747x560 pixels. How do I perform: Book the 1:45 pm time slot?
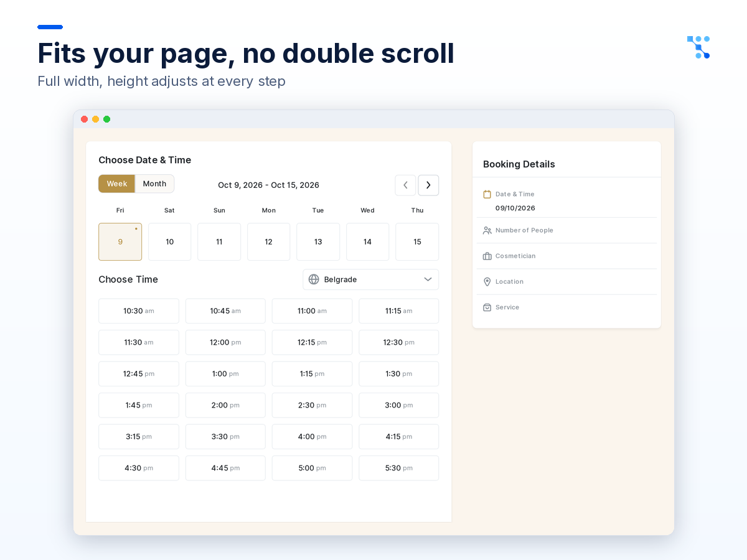pyautogui.click(x=139, y=405)
